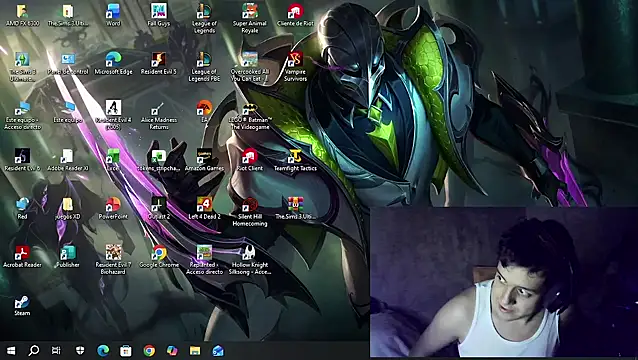This screenshot has height=360, width=638.
Task: Launch Outlast 2 shortcut
Action: point(159,208)
